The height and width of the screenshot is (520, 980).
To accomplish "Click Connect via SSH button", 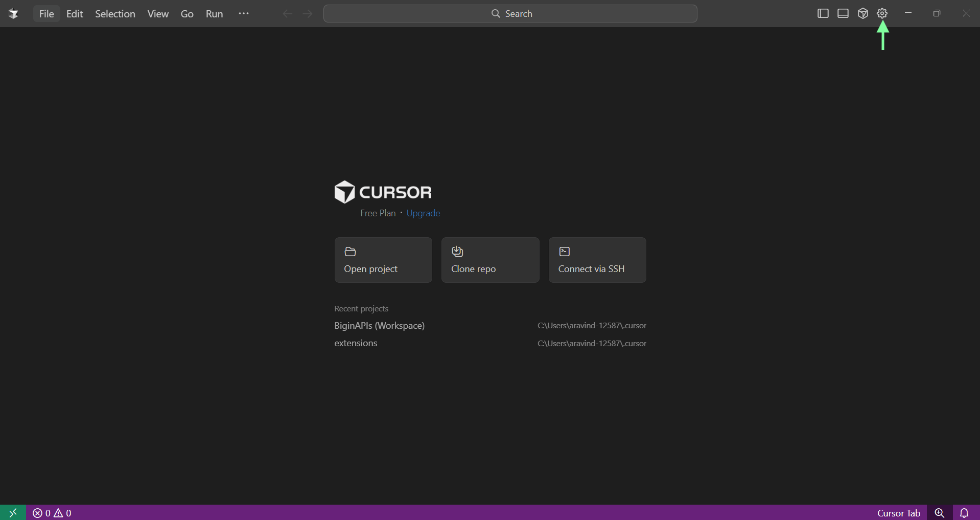I will (597, 260).
